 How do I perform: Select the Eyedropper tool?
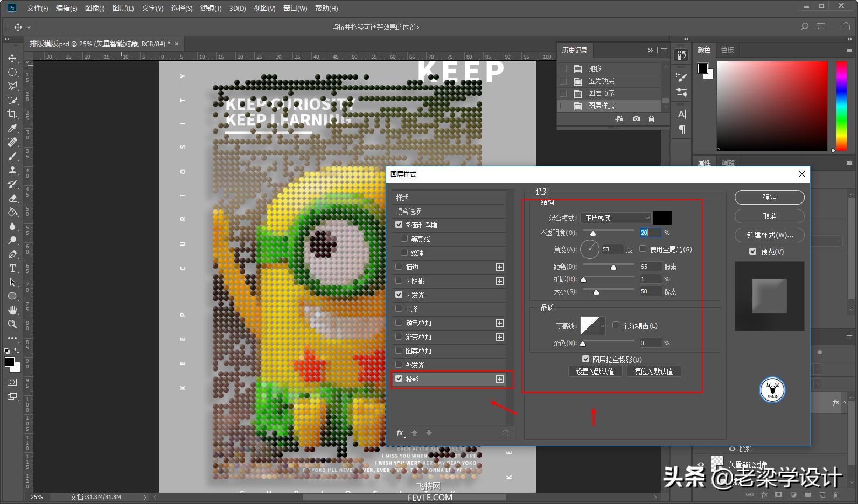[12, 128]
